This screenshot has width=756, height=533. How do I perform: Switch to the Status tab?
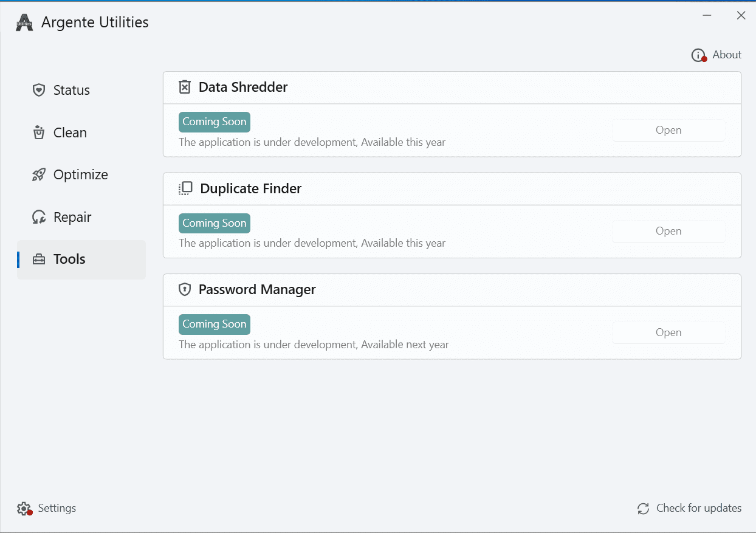71,90
